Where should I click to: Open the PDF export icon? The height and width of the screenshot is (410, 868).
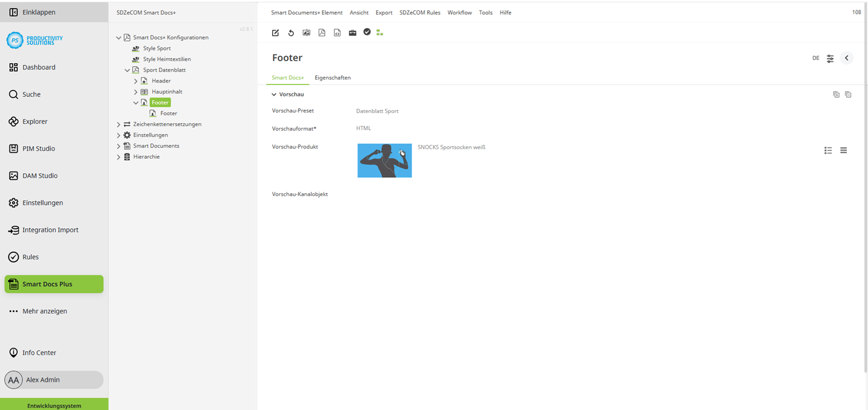pos(322,33)
